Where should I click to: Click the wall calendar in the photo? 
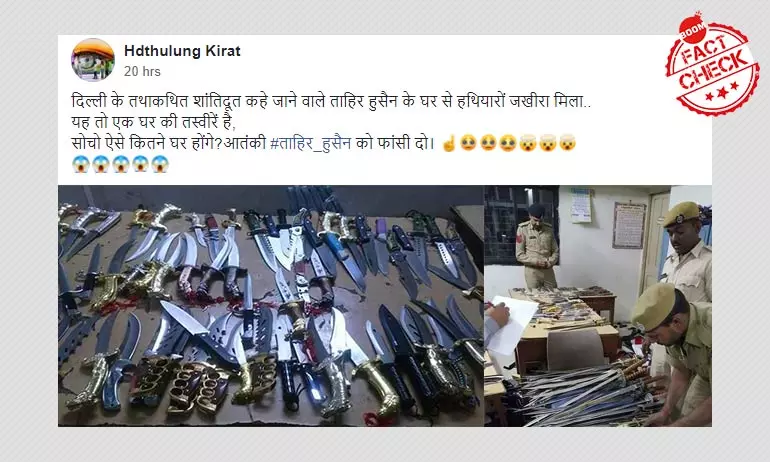pyautogui.click(x=580, y=205)
